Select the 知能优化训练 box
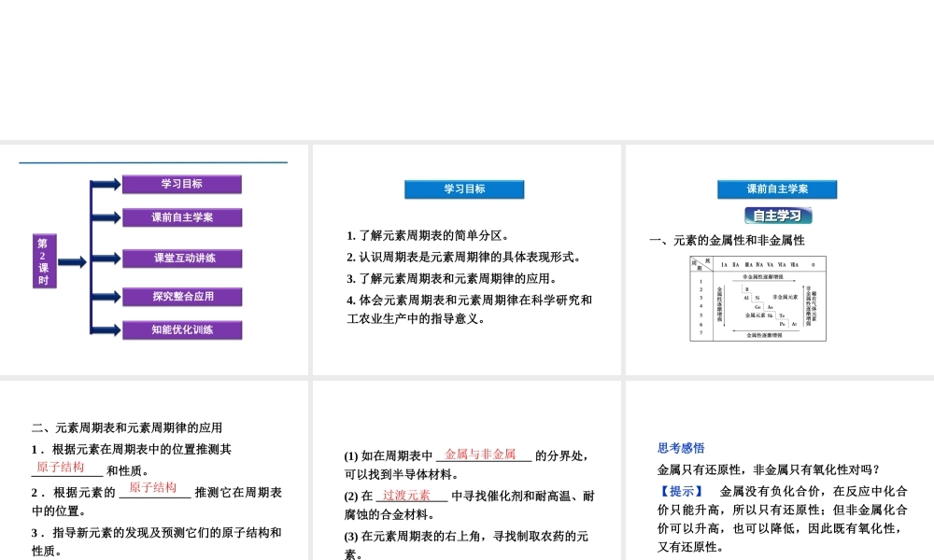Viewport: 934px width, 560px height. (x=182, y=329)
